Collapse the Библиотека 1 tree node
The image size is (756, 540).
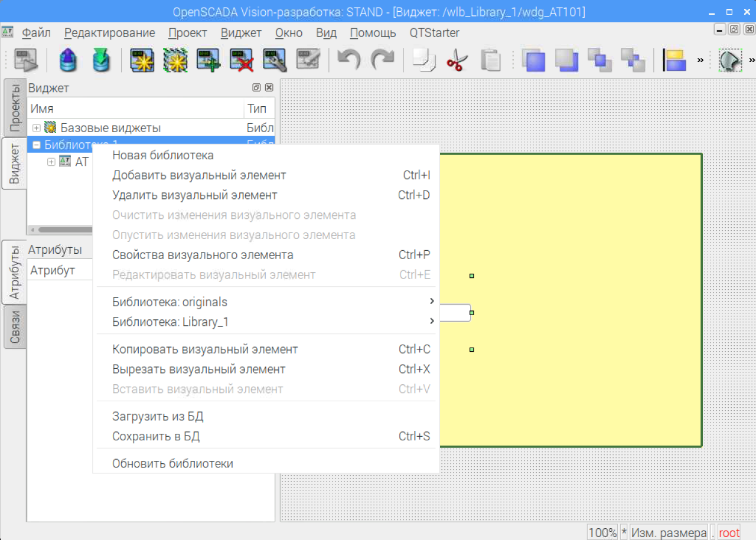(x=37, y=145)
